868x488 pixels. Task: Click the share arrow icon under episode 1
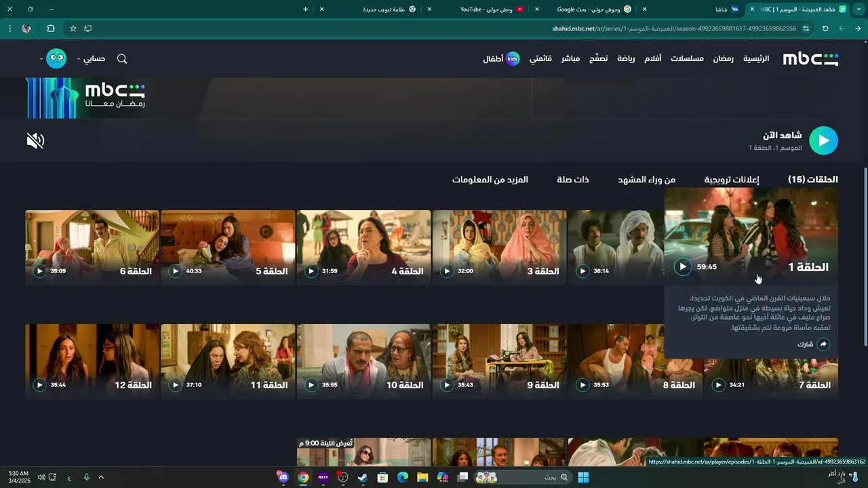tap(823, 344)
